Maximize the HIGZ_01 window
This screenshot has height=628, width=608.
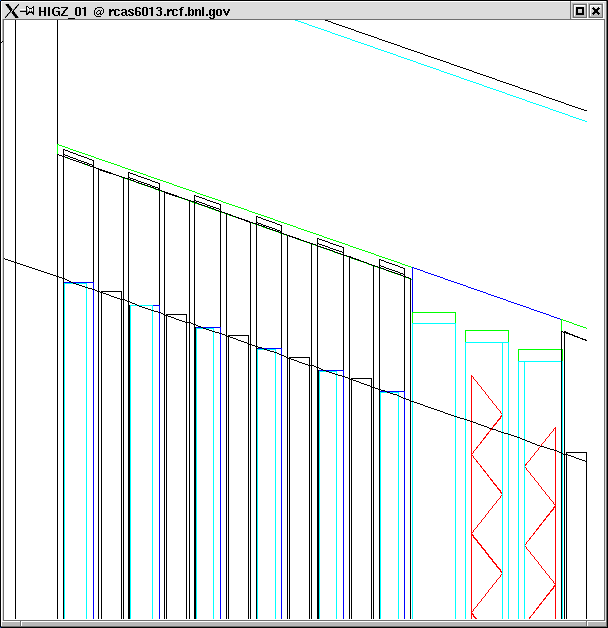(579, 11)
